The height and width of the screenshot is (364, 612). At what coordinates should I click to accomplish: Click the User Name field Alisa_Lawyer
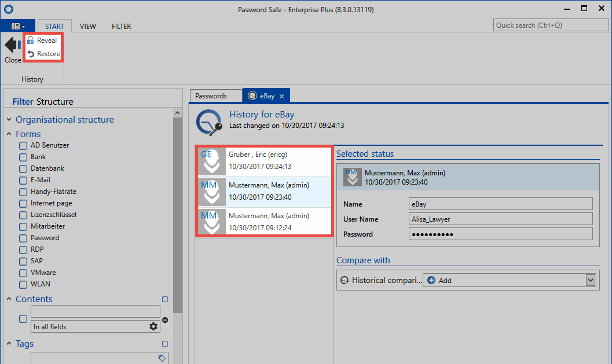tap(501, 219)
